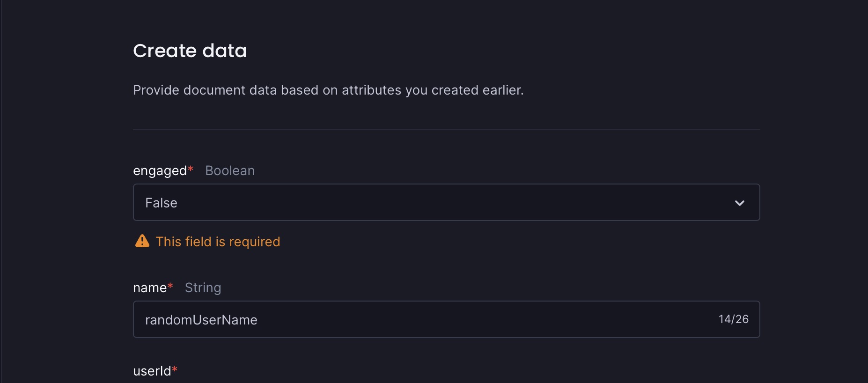Viewport: 868px width, 383px height.
Task: Click the document data description text
Action: pyautogui.click(x=328, y=90)
